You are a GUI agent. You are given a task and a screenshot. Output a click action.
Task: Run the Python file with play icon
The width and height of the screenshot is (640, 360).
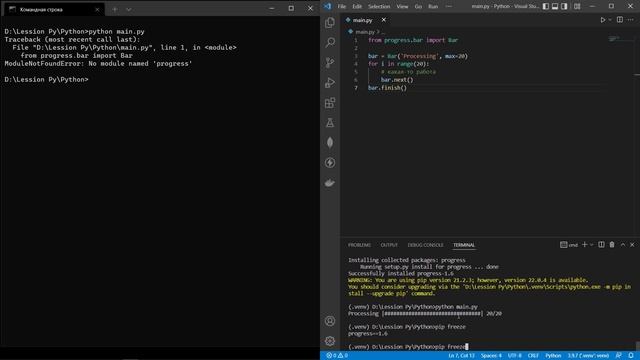(602, 20)
